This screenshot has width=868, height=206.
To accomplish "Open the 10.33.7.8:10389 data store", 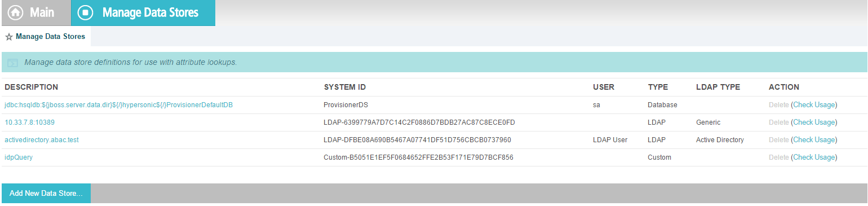I will coord(29,122).
